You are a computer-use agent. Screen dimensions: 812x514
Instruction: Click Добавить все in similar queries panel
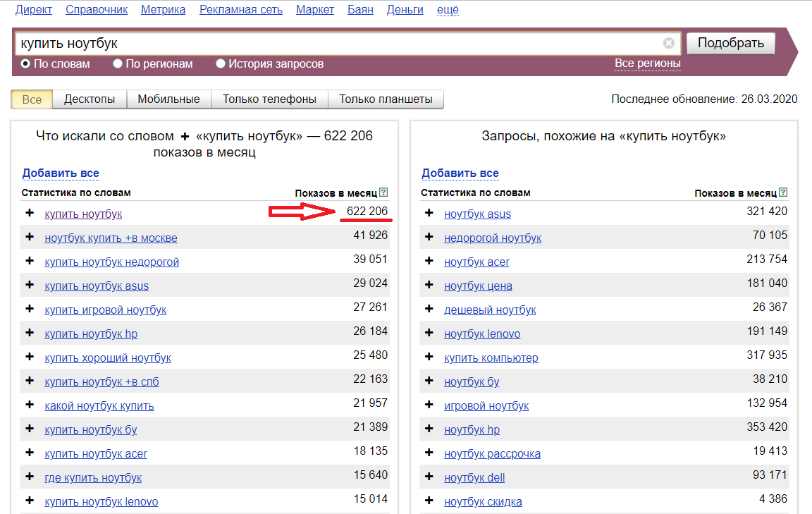[460, 173]
